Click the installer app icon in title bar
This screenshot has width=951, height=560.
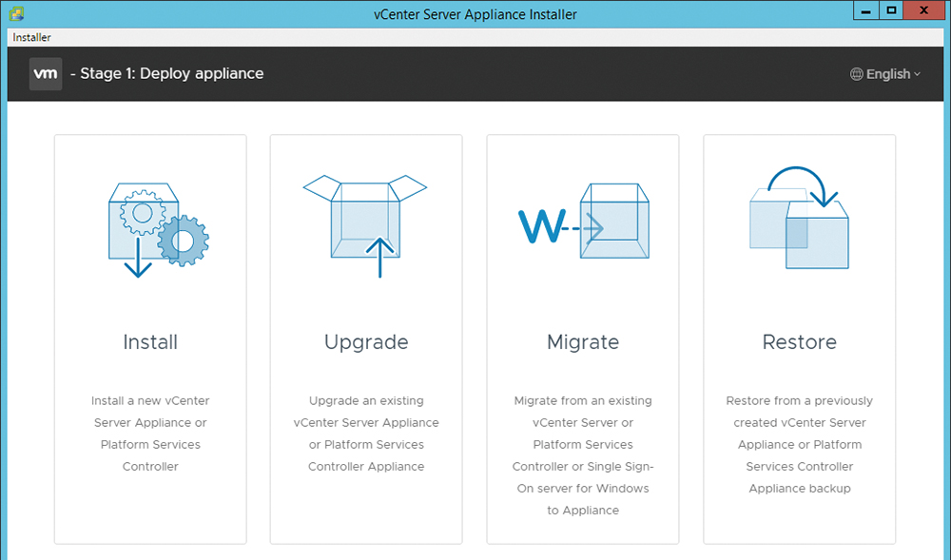[x=16, y=13]
